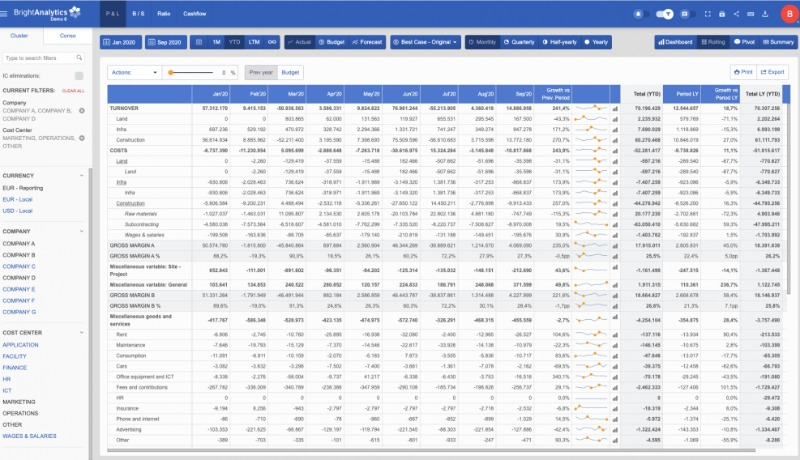This screenshot has height=460, width=800.
Task: Click the calendar icon before 1M
Action: [199, 42]
